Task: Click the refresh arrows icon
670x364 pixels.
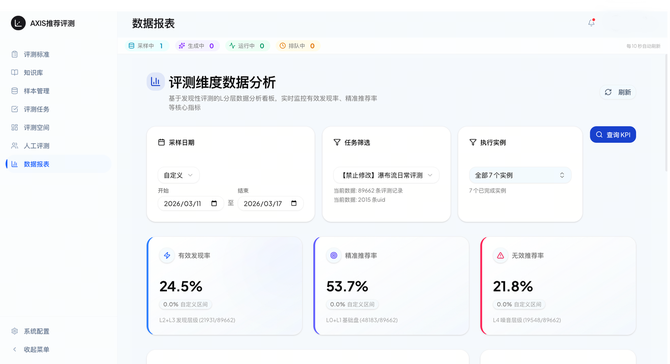Action: click(x=608, y=92)
